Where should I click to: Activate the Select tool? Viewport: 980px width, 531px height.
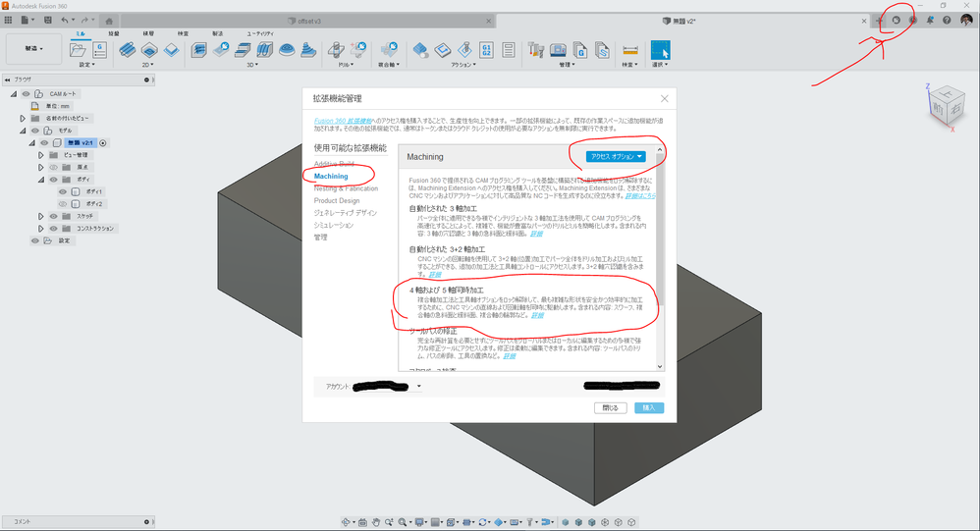(x=660, y=50)
